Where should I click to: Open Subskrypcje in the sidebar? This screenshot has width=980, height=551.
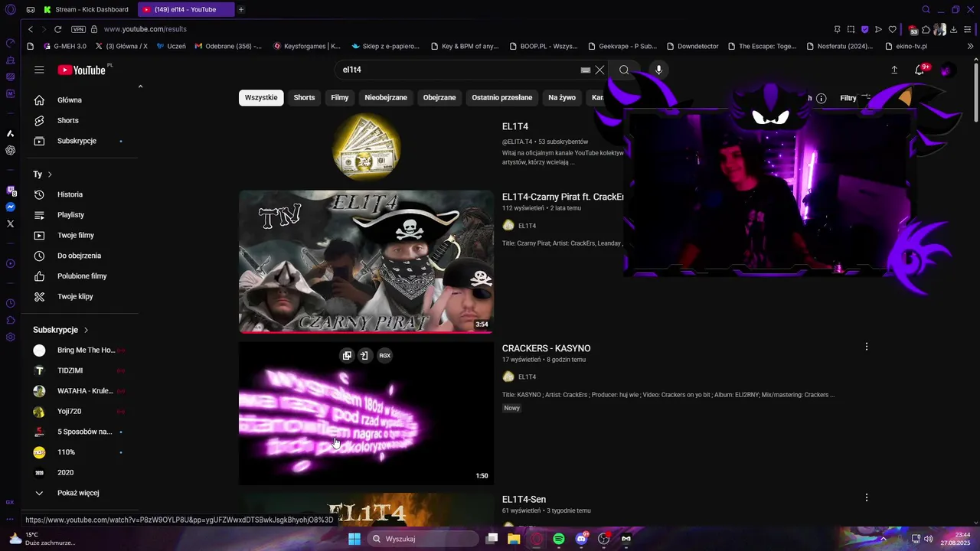[80, 141]
